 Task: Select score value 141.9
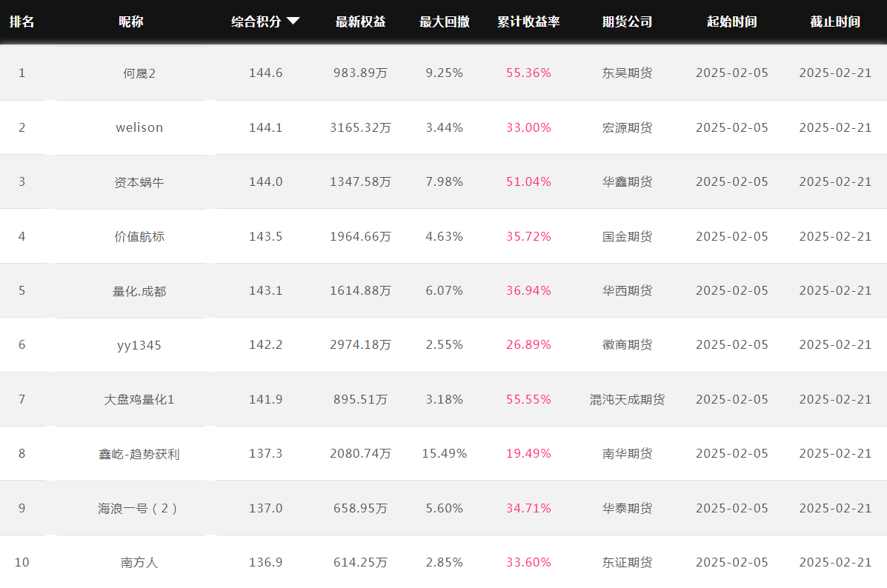point(266,400)
